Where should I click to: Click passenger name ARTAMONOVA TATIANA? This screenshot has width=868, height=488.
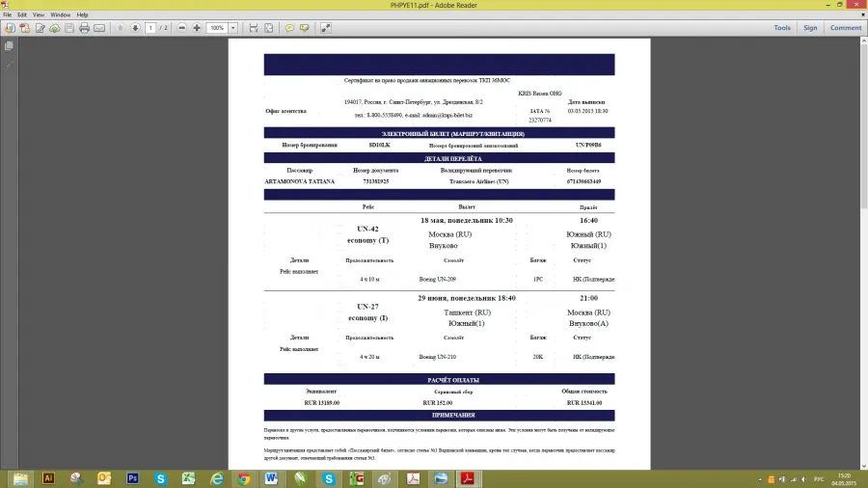[300, 181]
